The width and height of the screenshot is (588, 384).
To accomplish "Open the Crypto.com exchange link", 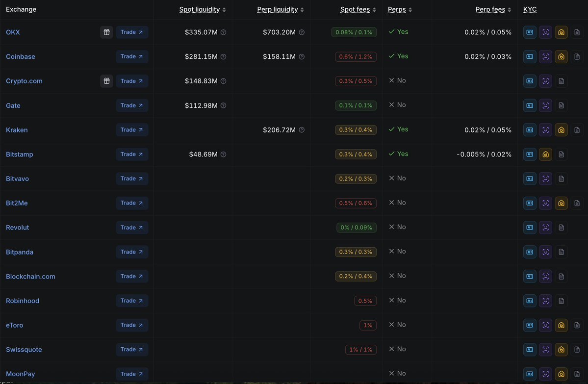I will point(24,81).
